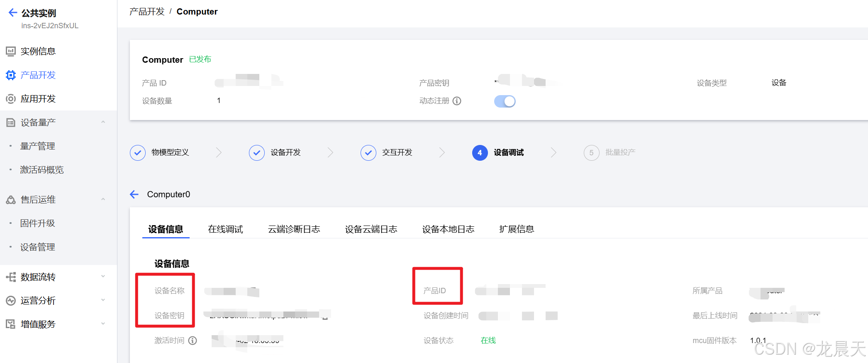
Task: Click the 设备类型 value 设备
Action: click(x=779, y=83)
